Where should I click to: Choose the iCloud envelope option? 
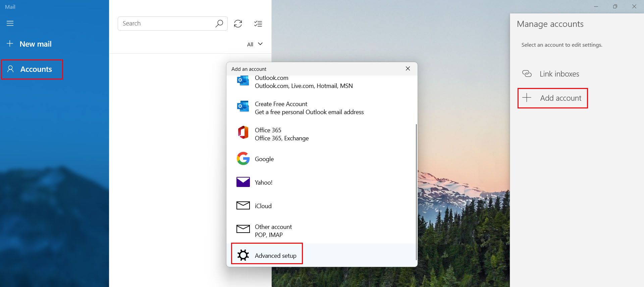[x=321, y=206]
